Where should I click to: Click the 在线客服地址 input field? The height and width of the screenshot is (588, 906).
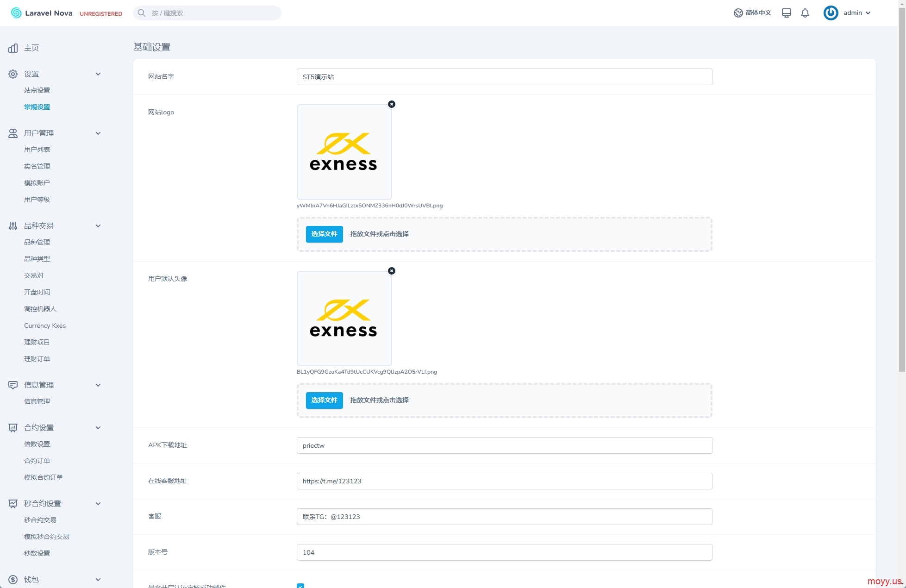504,481
